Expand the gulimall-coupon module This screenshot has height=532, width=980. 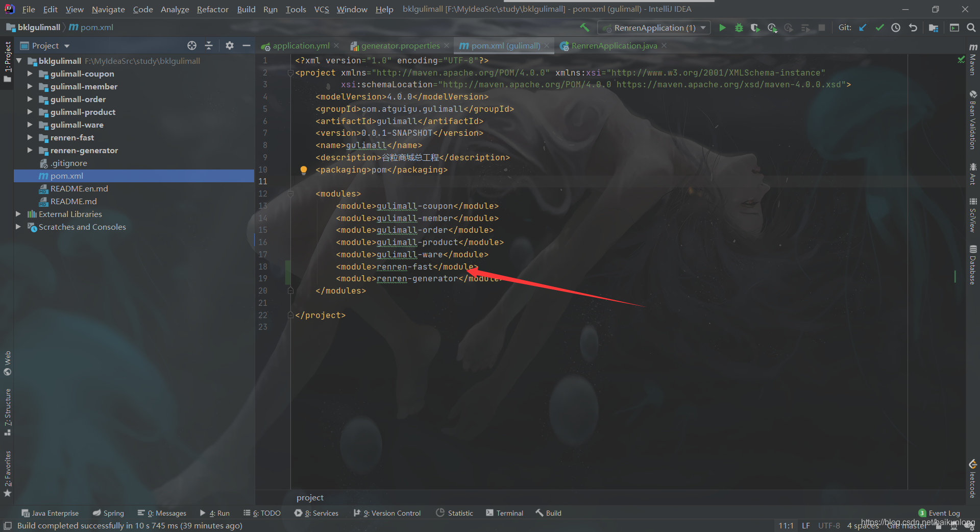(x=30, y=74)
